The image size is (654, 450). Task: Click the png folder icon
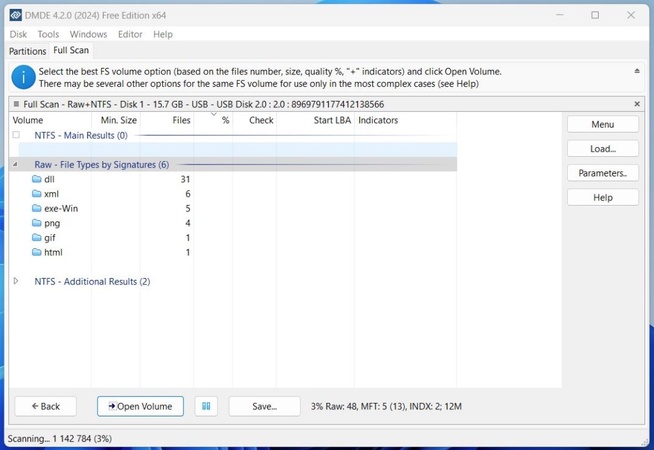pos(37,223)
